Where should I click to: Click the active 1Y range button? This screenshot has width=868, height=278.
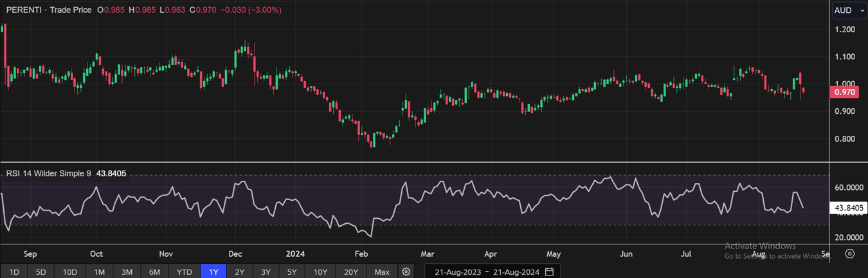click(x=213, y=272)
